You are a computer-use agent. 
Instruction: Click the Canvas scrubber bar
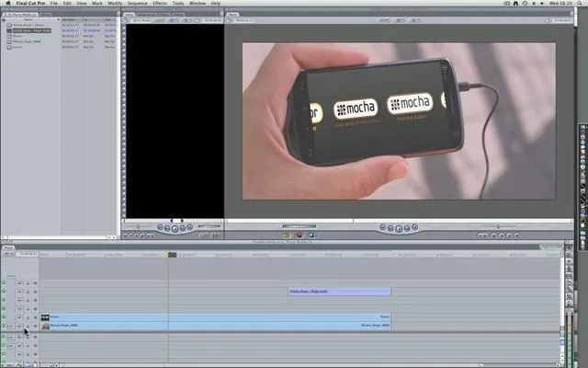(x=399, y=221)
